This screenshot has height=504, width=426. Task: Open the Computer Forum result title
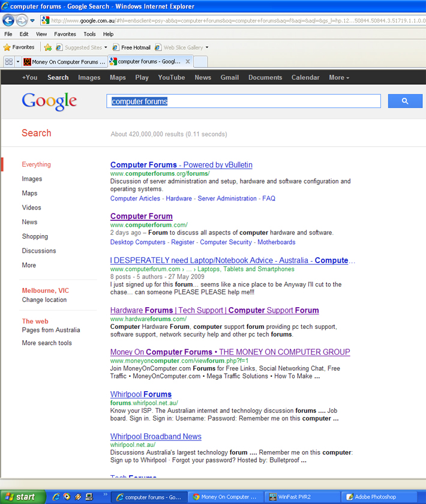click(142, 217)
